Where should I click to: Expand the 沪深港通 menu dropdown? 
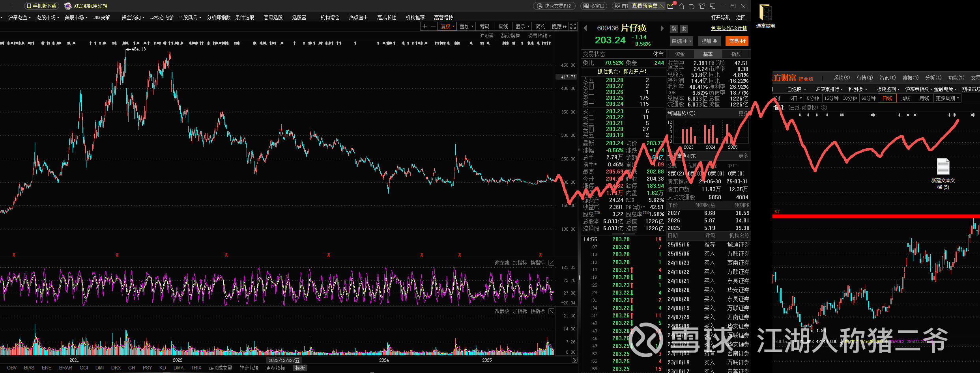pos(20,17)
